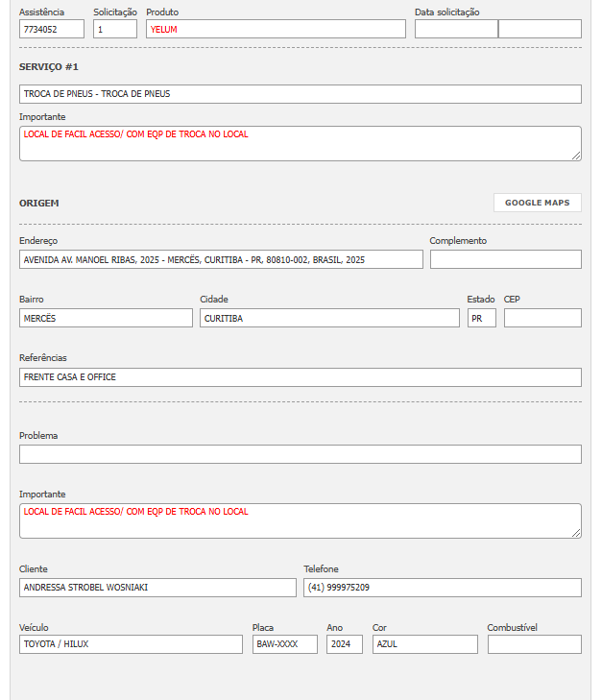Click the Telefone field
Viewport: 602px width, 700px height.
[442, 588]
